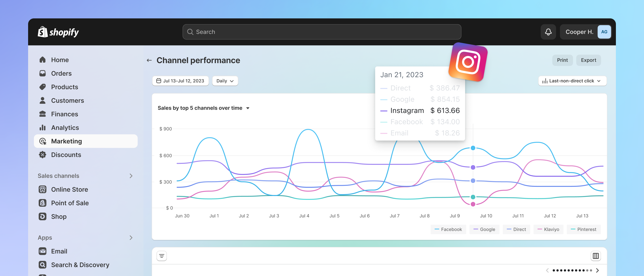Click the date range Jul 13–Jul 12 2023

pyautogui.click(x=181, y=80)
